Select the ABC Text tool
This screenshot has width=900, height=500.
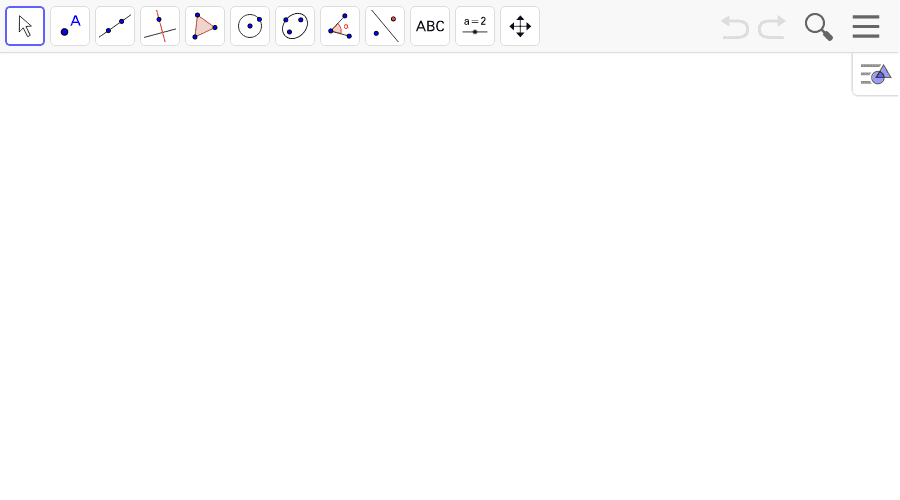(430, 26)
